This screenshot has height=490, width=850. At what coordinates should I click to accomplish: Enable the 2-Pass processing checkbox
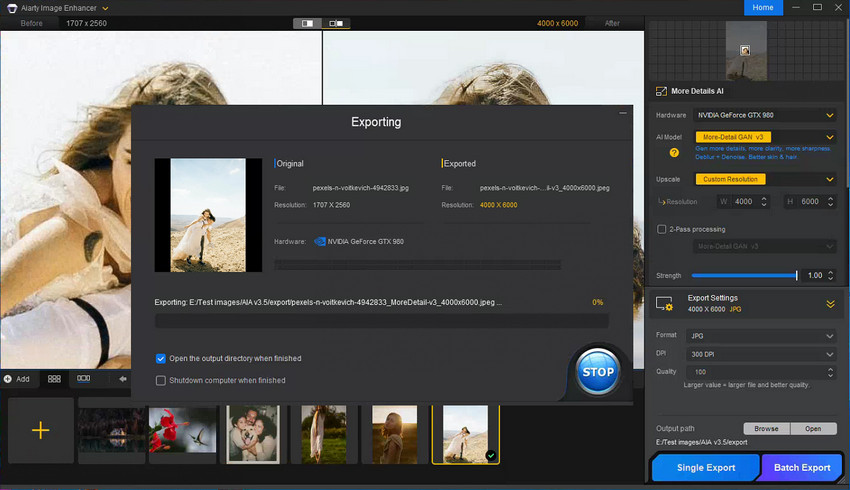click(661, 229)
